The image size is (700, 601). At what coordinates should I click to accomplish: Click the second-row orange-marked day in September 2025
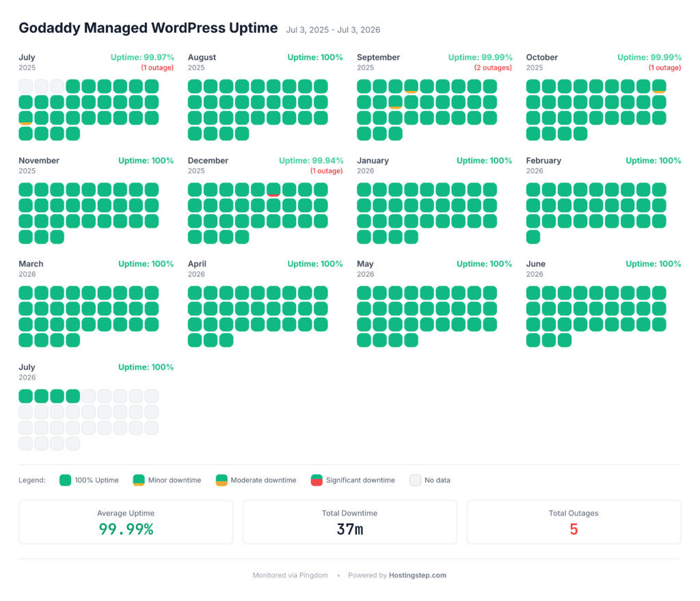click(x=396, y=103)
